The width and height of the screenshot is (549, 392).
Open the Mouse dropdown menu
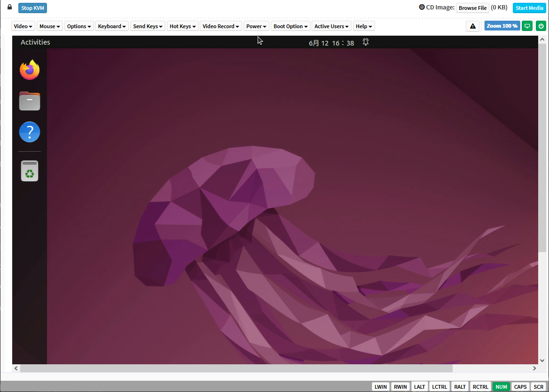pyautogui.click(x=49, y=26)
